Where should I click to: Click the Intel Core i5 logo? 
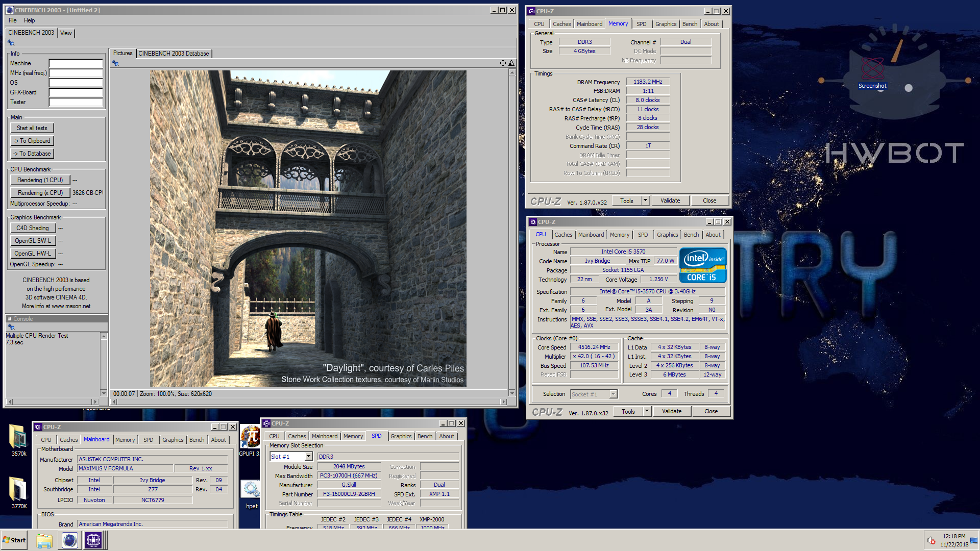[x=702, y=265]
